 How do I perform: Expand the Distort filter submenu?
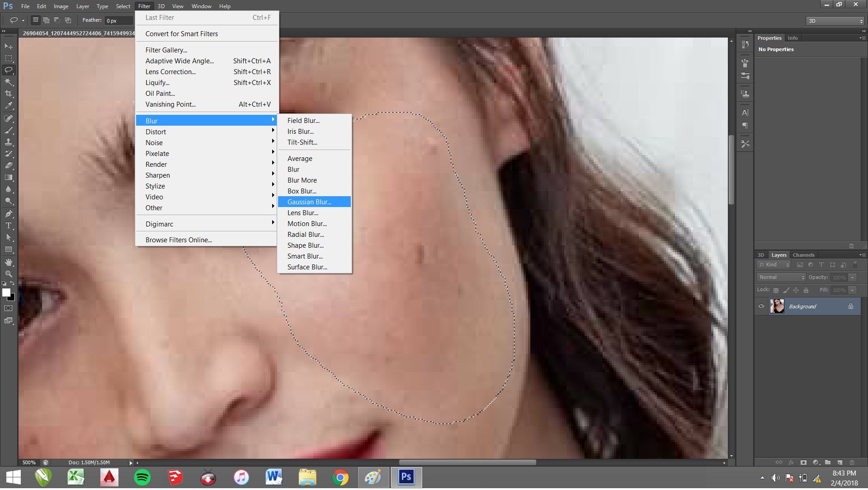tap(206, 132)
